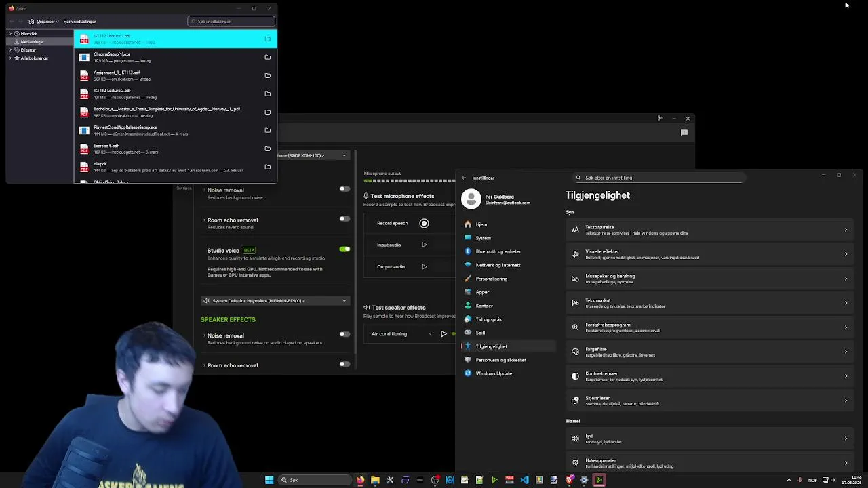This screenshot has height=488, width=868.
Task: Open Firefox from the taskbar
Action: (x=360, y=480)
